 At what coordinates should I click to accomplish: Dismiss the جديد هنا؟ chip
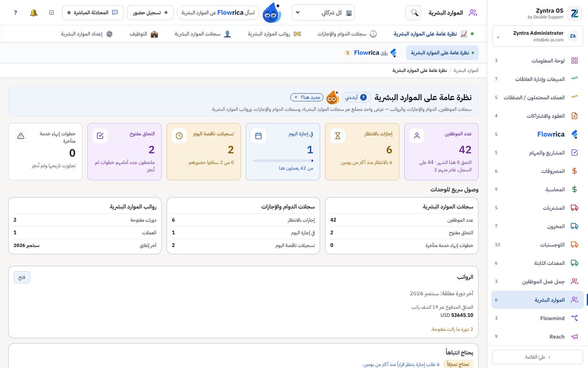[x=296, y=97]
